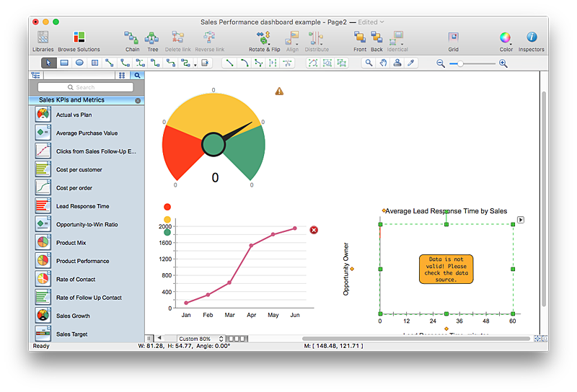Switch the library to grid icon view

click(x=122, y=75)
